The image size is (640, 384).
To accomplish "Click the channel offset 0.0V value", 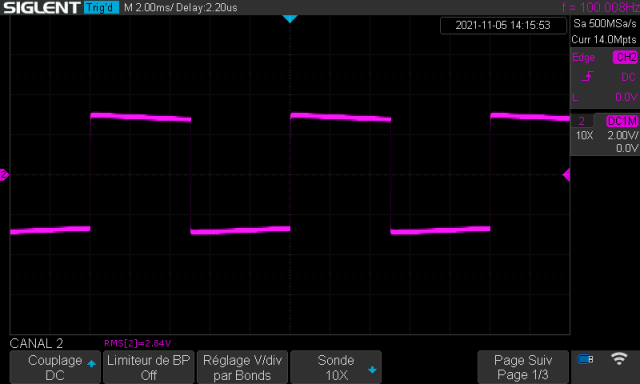I will pyautogui.click(x=627, y=148).
